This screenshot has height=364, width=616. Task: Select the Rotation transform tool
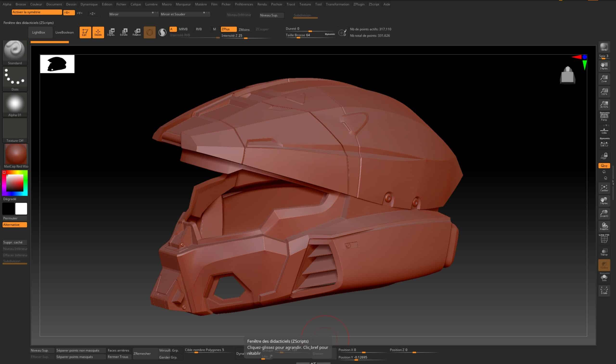(x=137, y=32)
